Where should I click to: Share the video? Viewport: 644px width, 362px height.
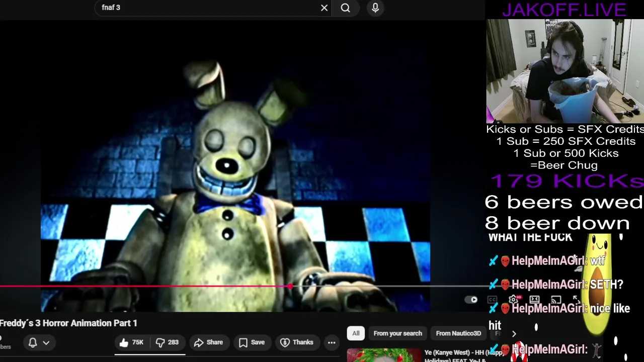(x=208, y=342)
